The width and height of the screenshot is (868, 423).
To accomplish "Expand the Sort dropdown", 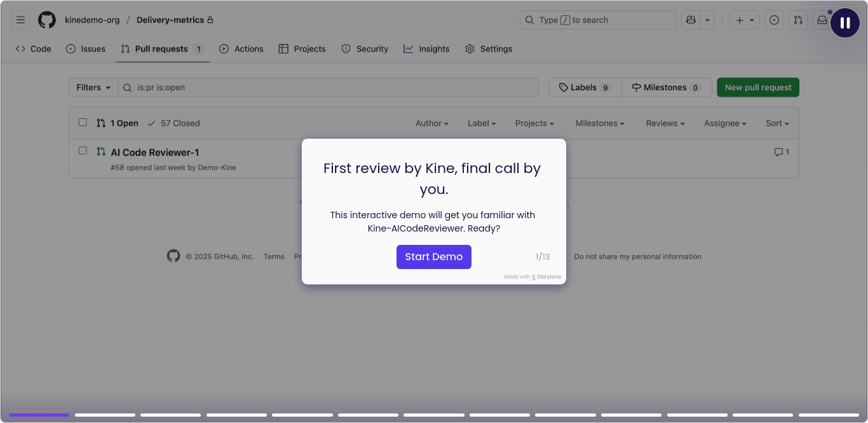I will coord(776,123).
